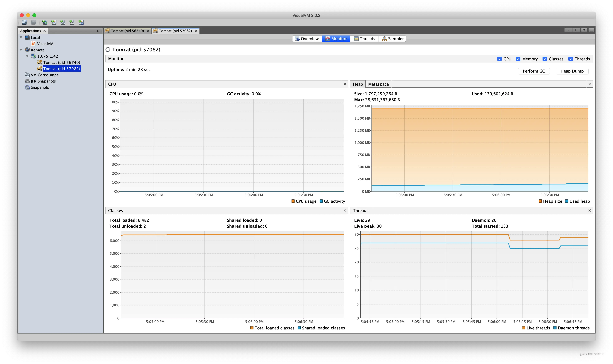Viewport: 613px width, 364px height.
Task: Click the Local computer icon in tree
Action: [x=27, y=37]
